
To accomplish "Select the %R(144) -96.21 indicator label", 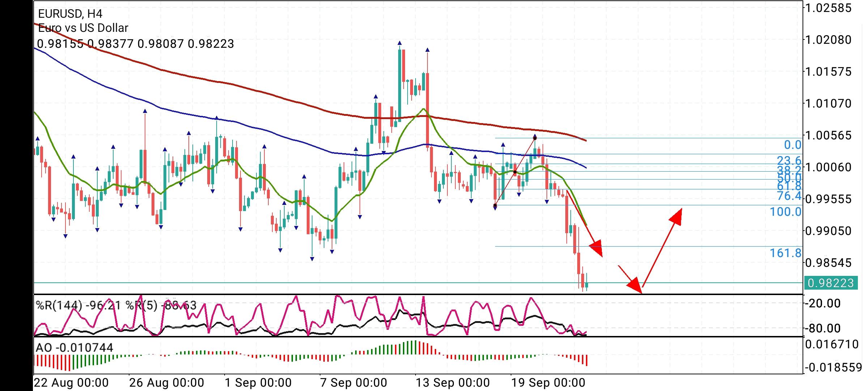I will pos(79,305).
